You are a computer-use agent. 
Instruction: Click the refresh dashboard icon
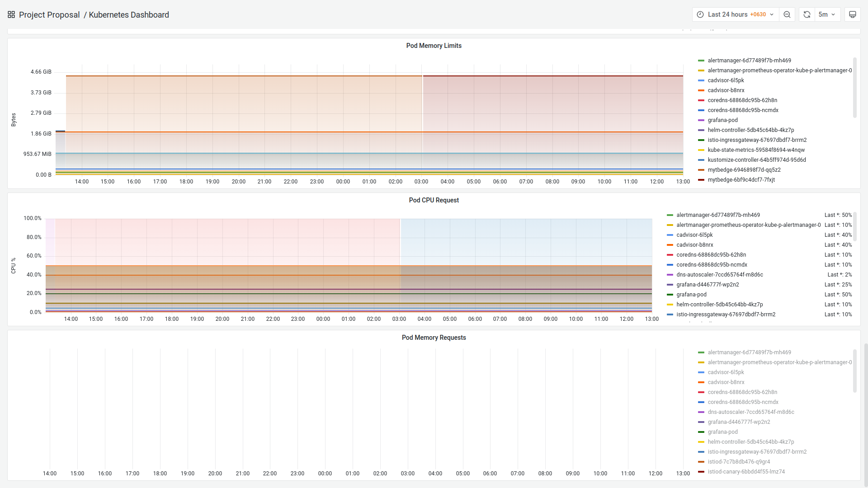[807, 14]
